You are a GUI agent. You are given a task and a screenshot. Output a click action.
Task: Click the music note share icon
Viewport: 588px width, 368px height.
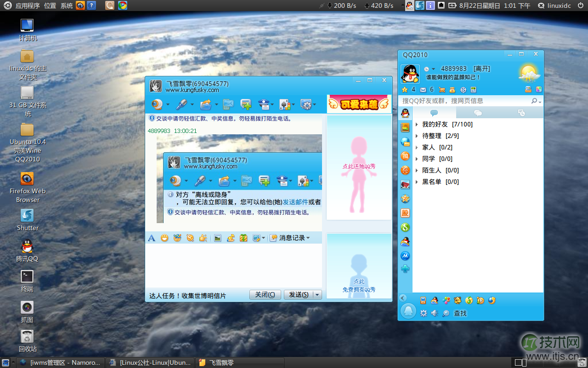point(231,238)
